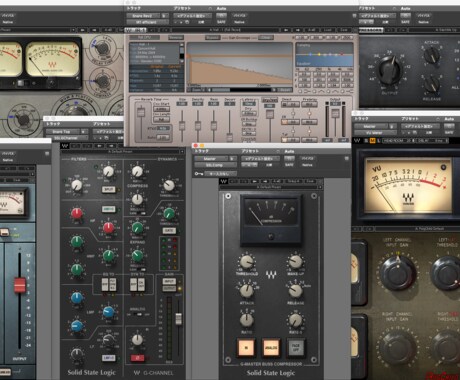Click Waves logo in G-Master Buss Compressor toolbar
460x380 pixels.
[223, 181]
